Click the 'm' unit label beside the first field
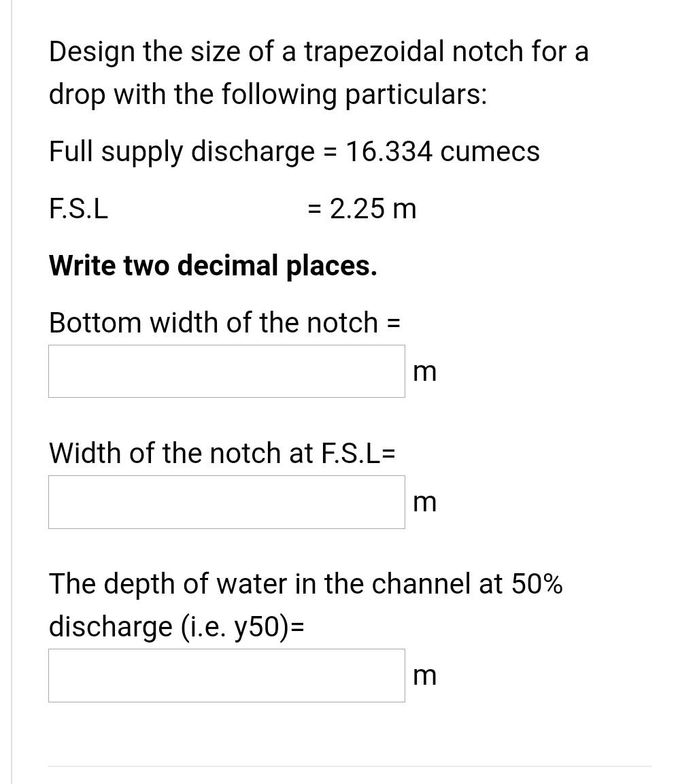 tap(424, 371)
